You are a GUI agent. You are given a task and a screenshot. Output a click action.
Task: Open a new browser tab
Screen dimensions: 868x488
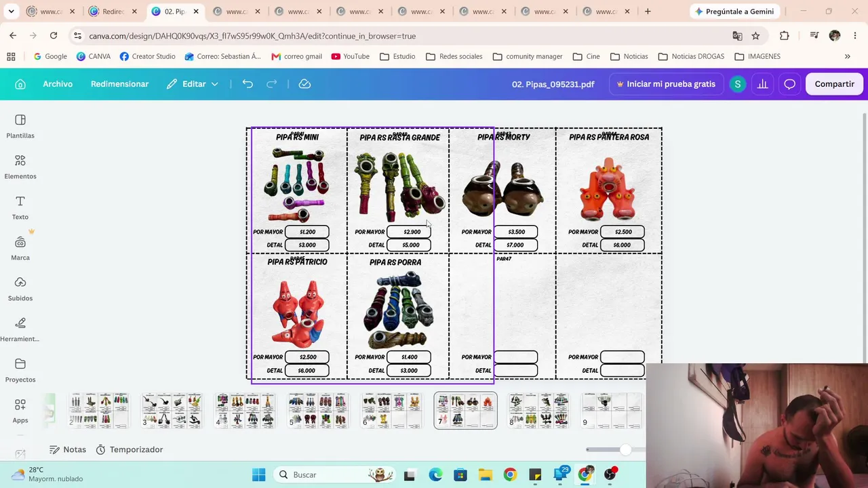click(648, 12)
